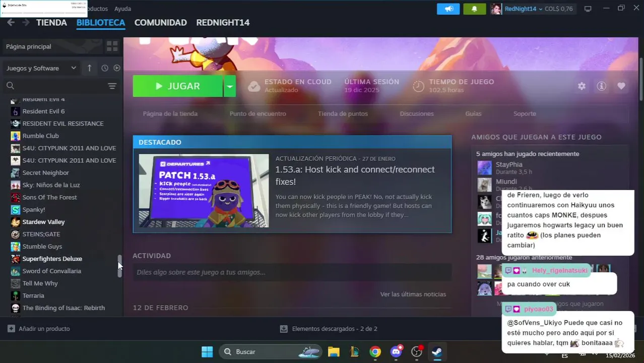Select Rumble Club in library list

pos(40,136)
